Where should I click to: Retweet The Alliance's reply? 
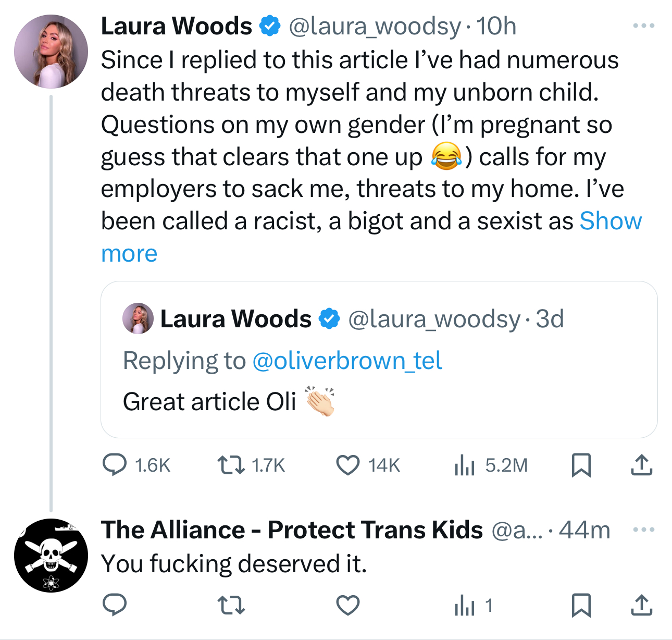231,605
